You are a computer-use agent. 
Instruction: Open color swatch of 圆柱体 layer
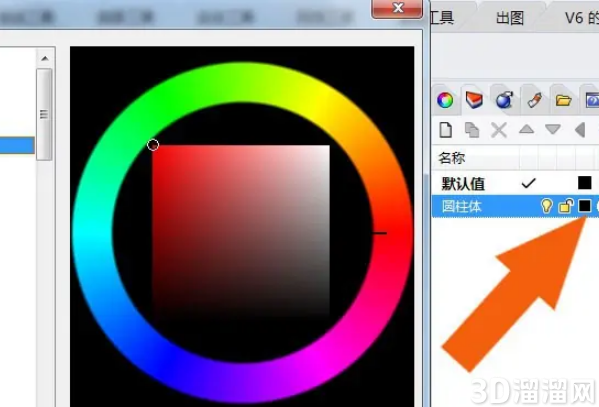584,206
